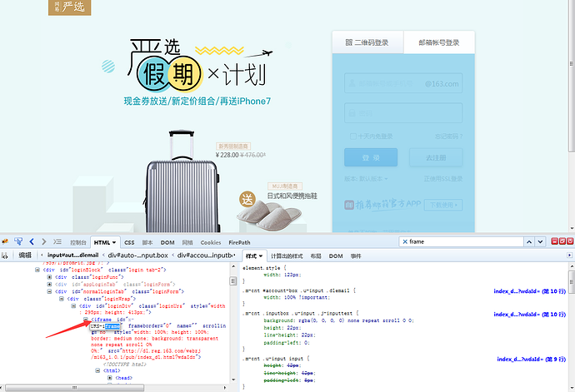Image resolution: width=575 pixels, height=392 pixels.
Task: Click the Firebug search box containing frame
Action: (x=462, y=242)
